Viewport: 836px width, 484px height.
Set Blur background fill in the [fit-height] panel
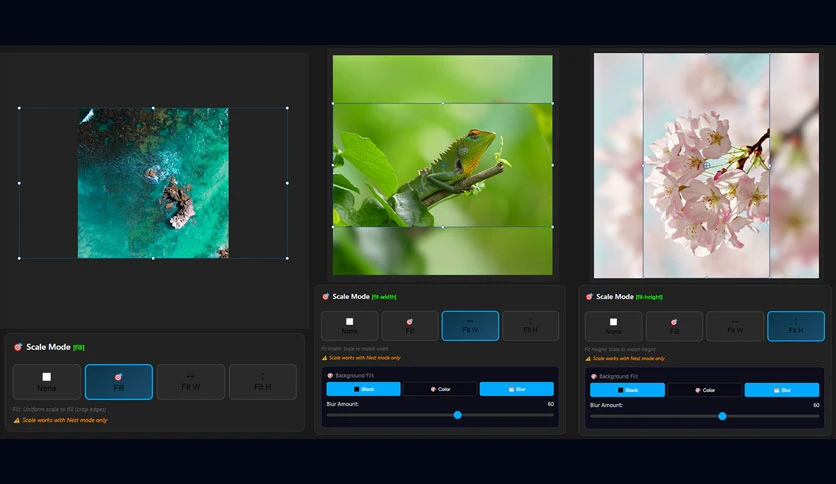coord(782,390)
